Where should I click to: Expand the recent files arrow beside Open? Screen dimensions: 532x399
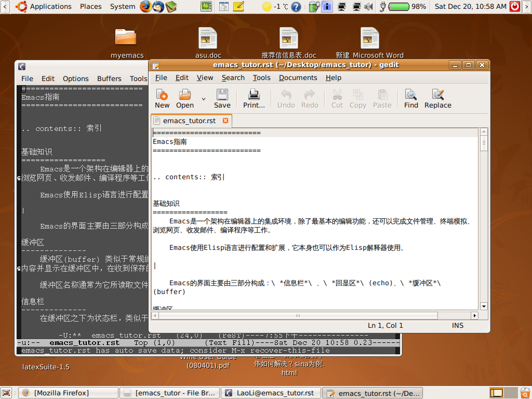click(204, 99)
